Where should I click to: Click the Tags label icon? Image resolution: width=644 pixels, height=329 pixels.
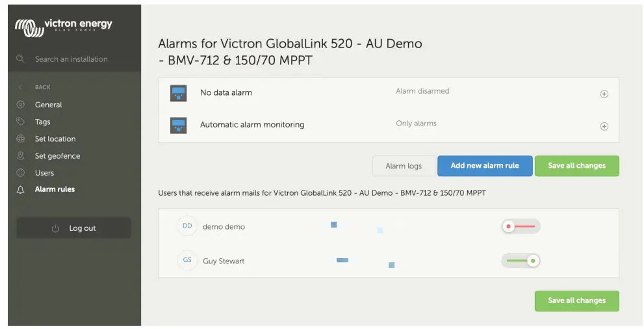(21, 122)
